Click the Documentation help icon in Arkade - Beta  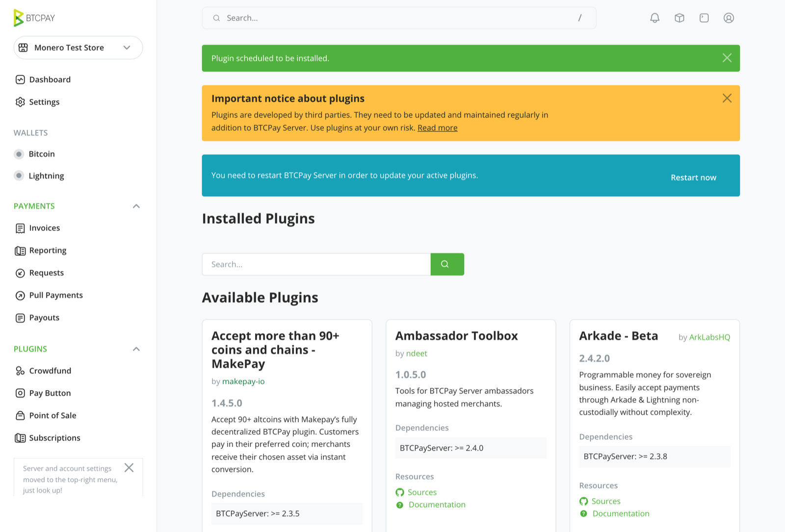[584, 514]
